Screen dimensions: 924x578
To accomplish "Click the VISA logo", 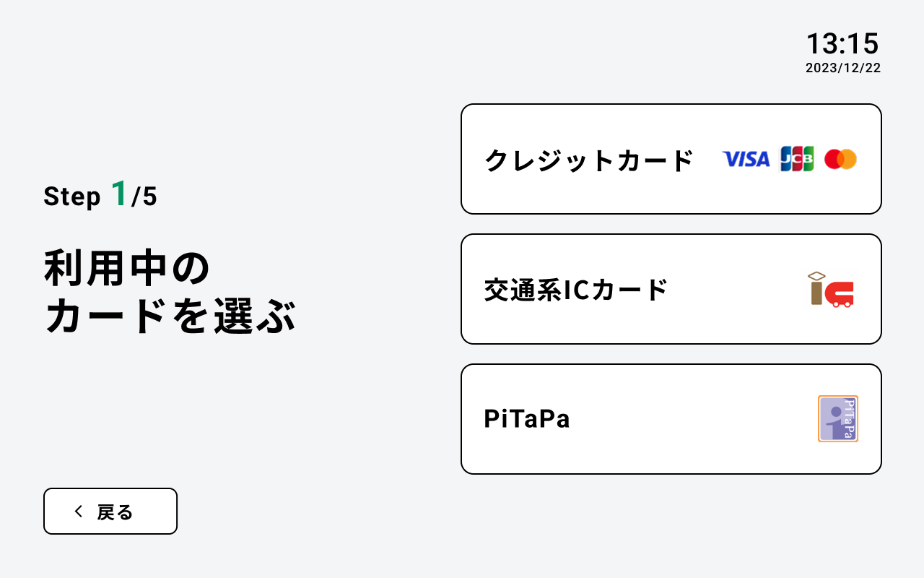I will (746, 159).
